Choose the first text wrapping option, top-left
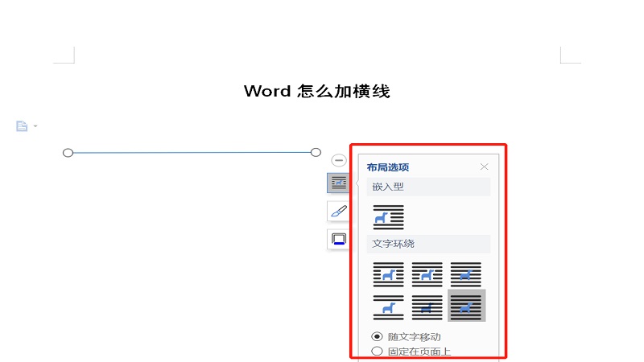Viewport: 644px width, 362px height. (388, 274)
